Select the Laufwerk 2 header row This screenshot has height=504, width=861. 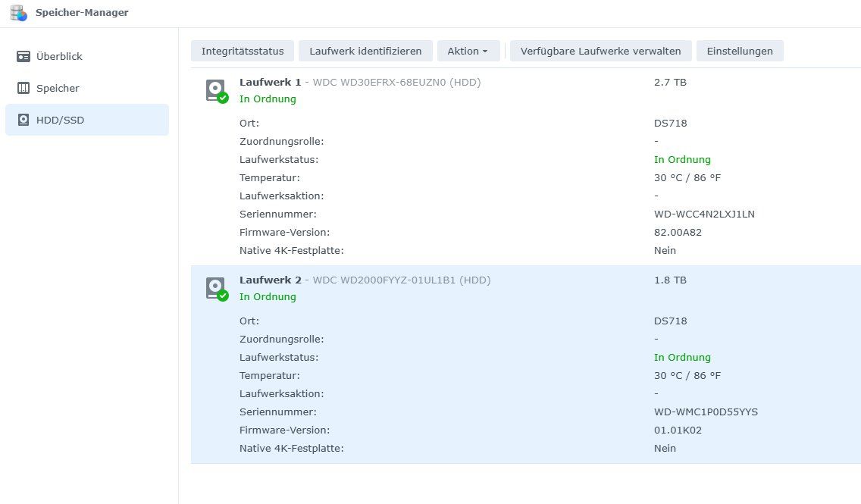pos(526,288)
